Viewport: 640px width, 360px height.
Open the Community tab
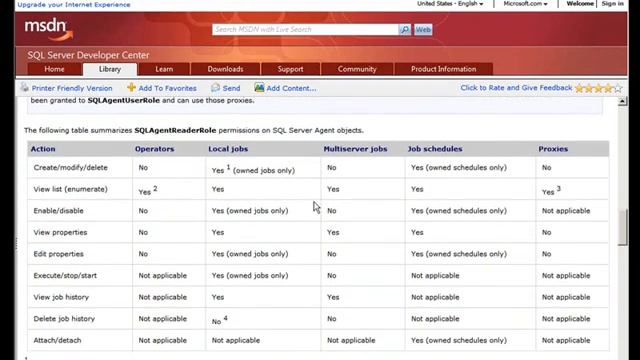pyautogui.click(x=357, y=69)
